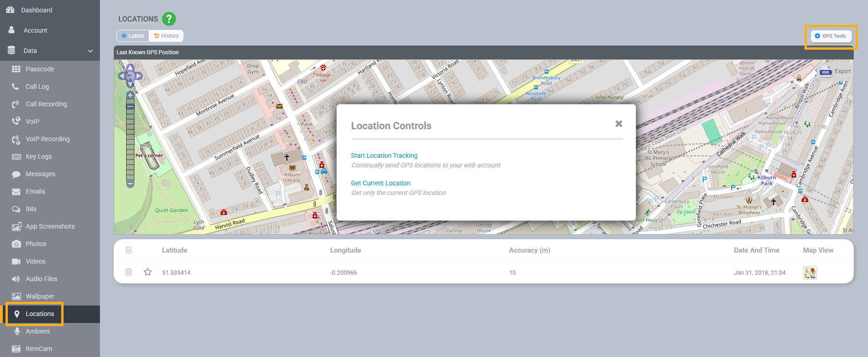
Task: Open RemCam in the sidebar
Action: pyautogui.click(x=39, y=349)
